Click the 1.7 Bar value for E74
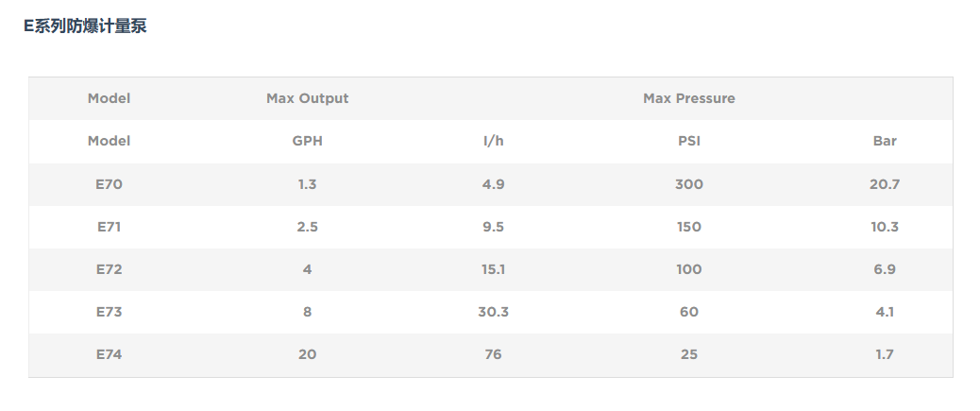The image size is (980, 411). pos(885,354)
